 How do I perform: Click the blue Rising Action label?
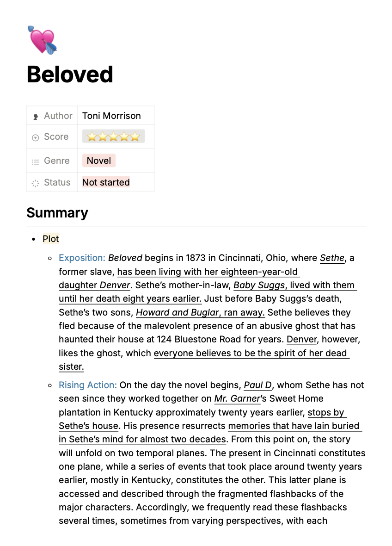(x=88, y=385)
